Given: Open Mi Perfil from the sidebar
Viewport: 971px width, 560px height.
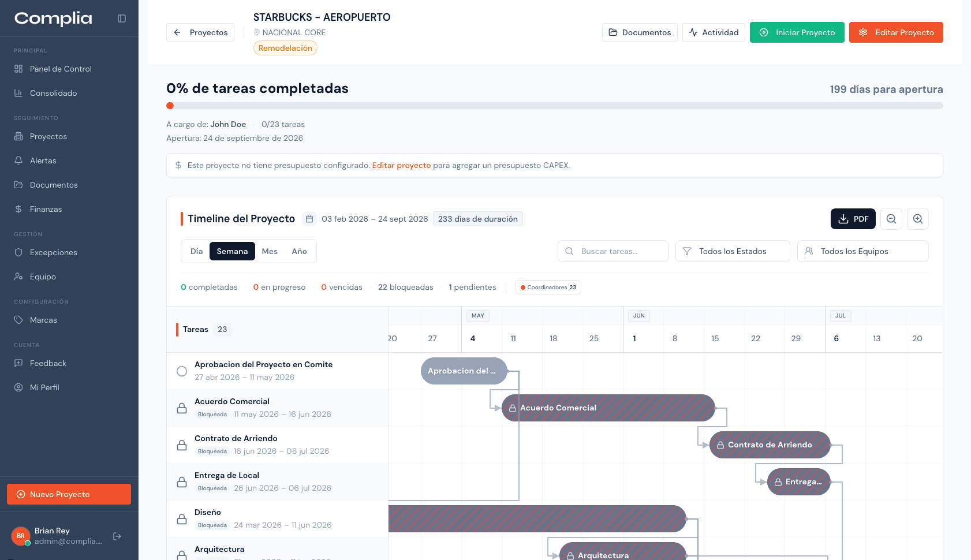Looking at the screenshot, I should [x=43, y=387].
